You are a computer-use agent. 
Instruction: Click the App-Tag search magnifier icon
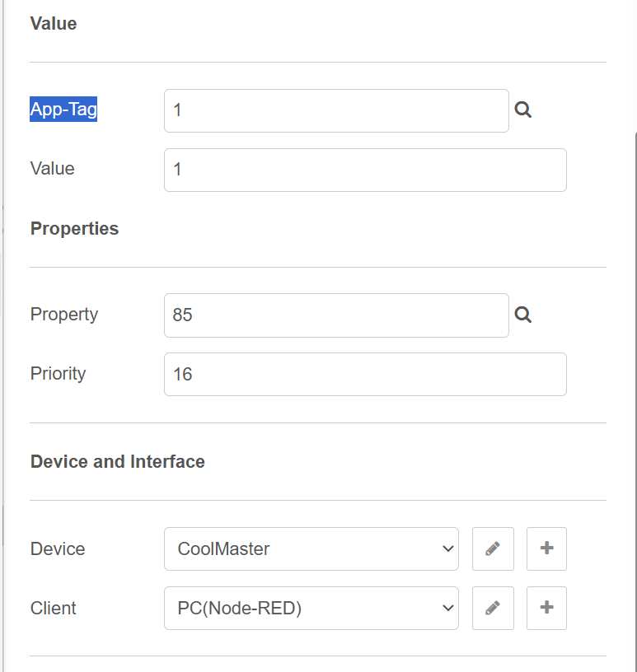tap(522, 110)
